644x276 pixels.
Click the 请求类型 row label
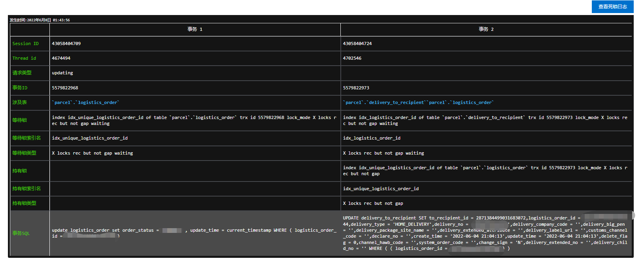tap(22, 73)
